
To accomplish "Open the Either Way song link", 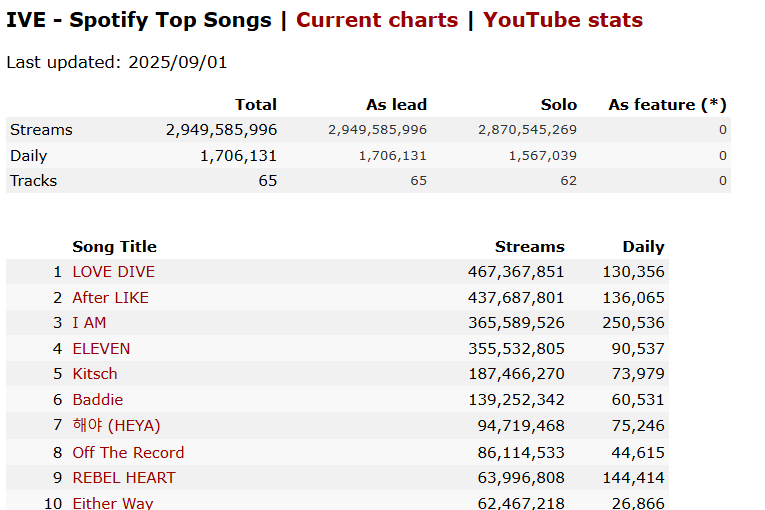I will click(x=113, y=503).
